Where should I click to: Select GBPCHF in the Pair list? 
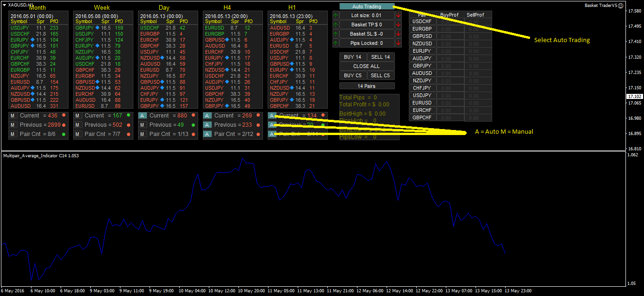pos(422,117)
